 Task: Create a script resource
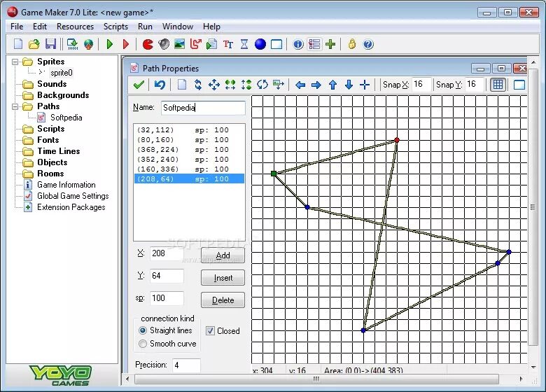click(x=211, y=44)
